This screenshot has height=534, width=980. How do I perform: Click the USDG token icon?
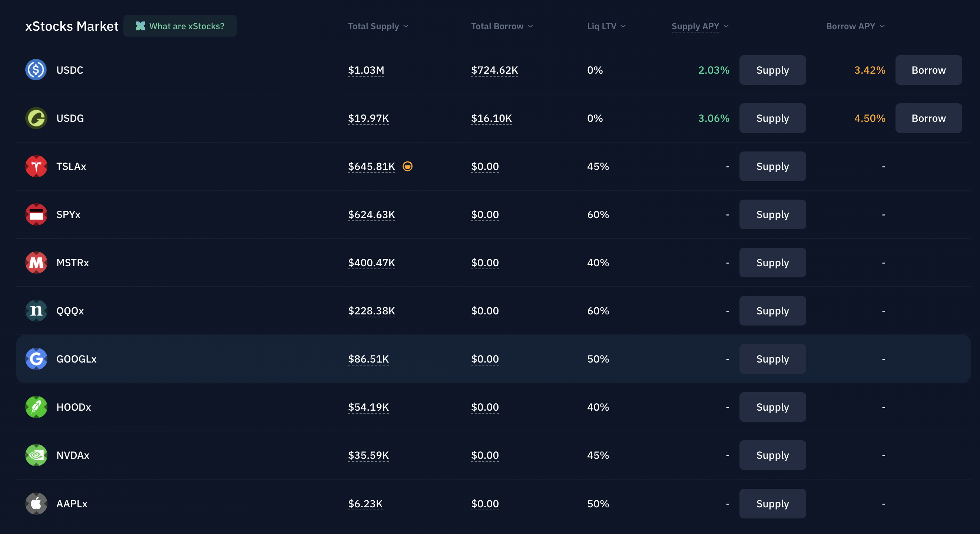(36, 118)
